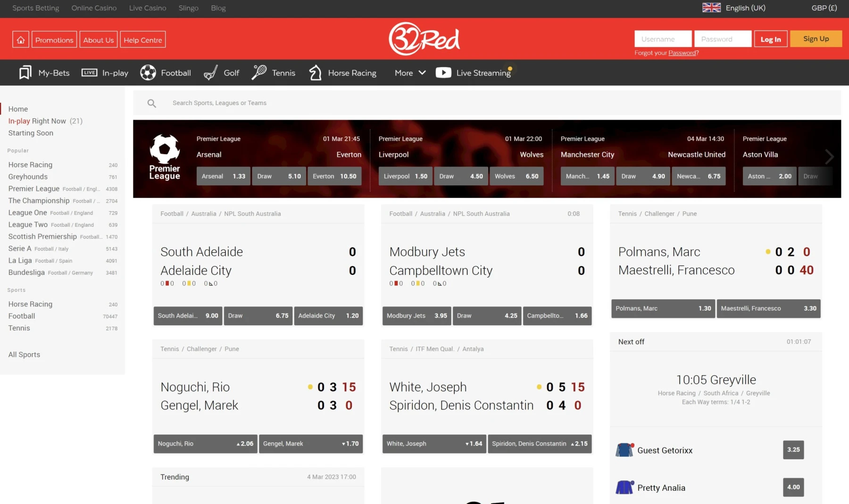Click the UK flag language icon

click(x=711, y=8)
